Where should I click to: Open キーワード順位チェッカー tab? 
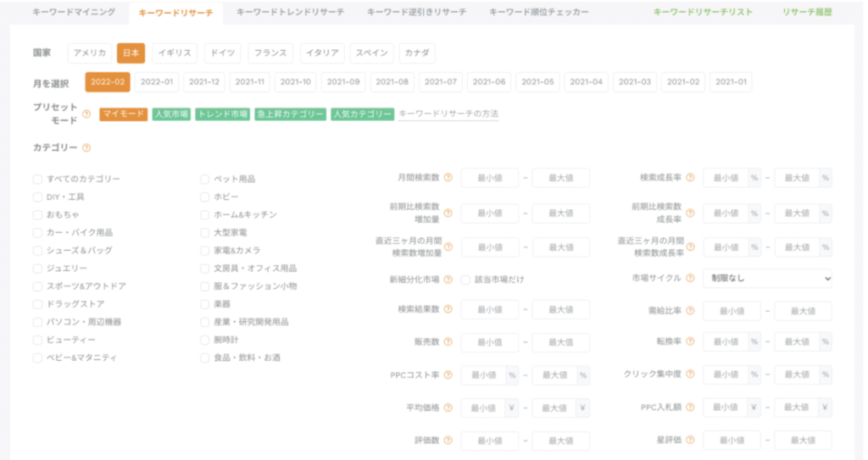point(529,13)
